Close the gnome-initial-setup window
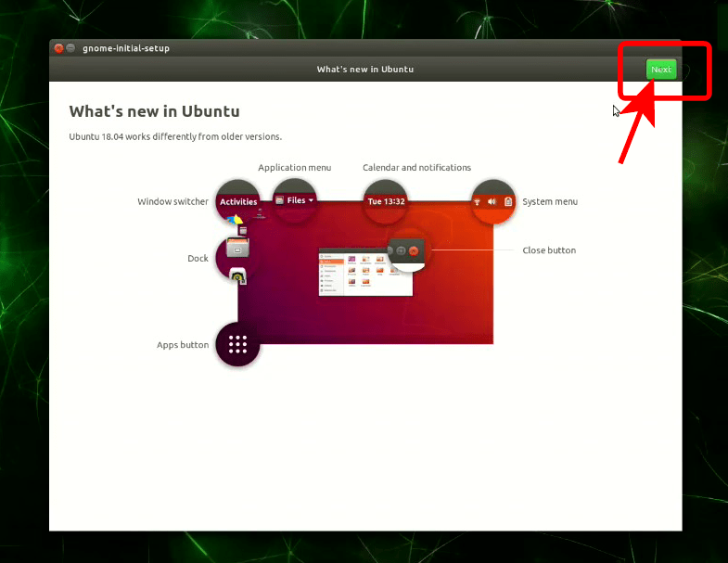This screenshot has height=563, width=728. 59,48
